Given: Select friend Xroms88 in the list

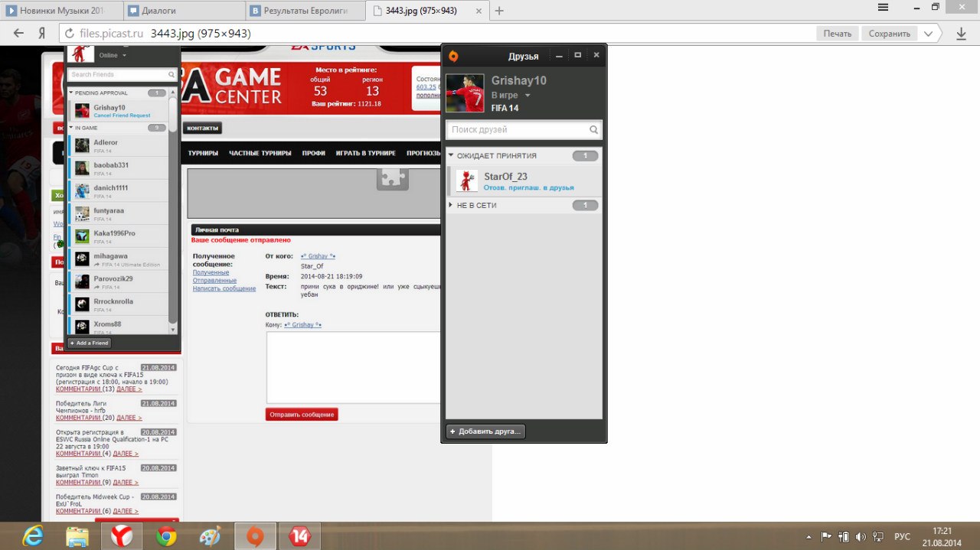Looking at the screenshot, I should coord(118,326).
